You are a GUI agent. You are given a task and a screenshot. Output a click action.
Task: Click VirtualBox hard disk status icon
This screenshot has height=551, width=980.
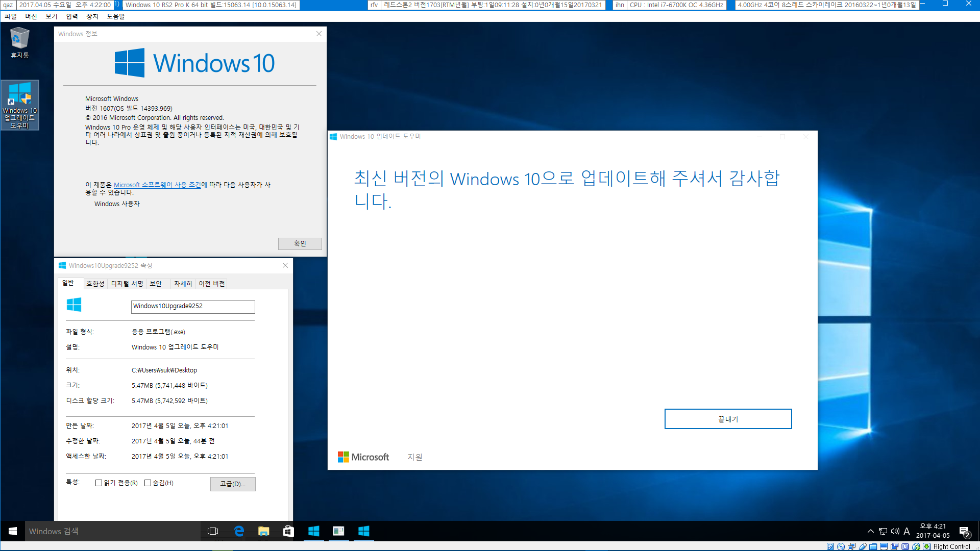(x=830, y=546)
